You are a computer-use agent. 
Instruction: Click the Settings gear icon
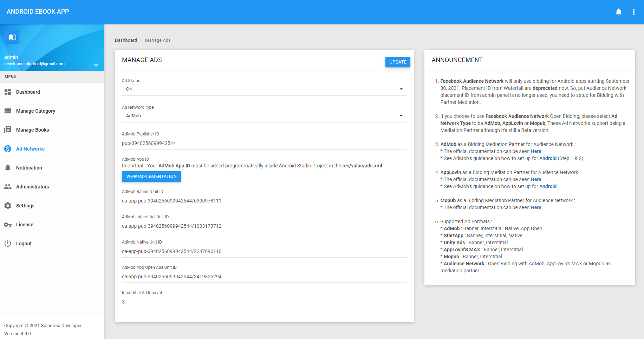pyautogui.click(x=8, y=206)
